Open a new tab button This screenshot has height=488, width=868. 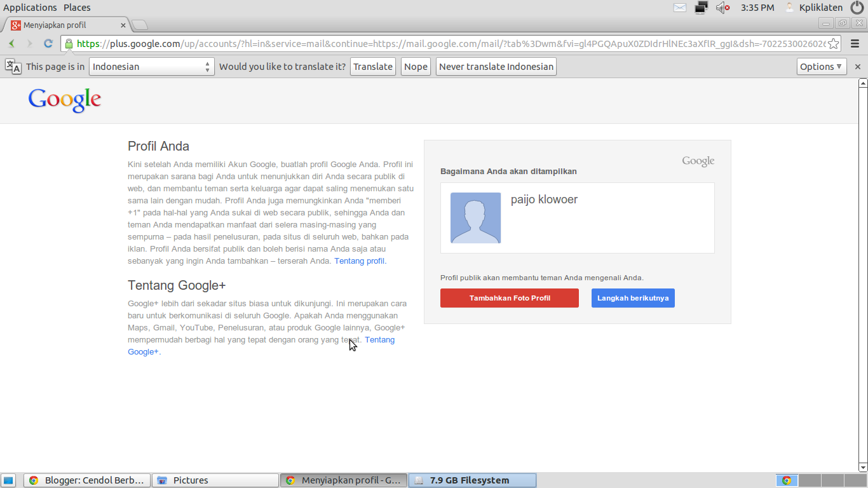140,25
